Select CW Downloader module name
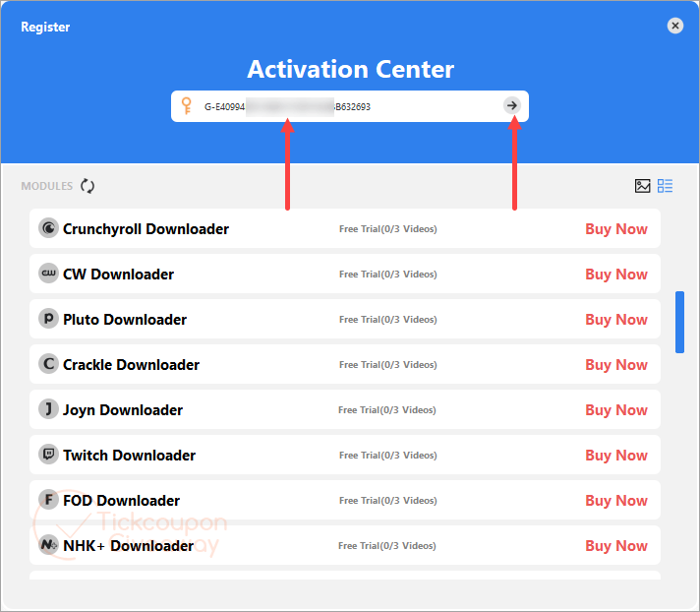This screenshot has width=700, height=612. 118,275
